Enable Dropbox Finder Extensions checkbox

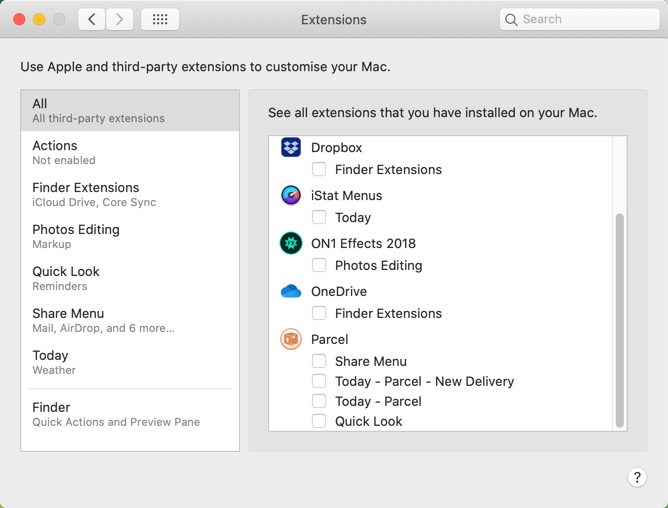pyautogui.click(x=319, y=169)
